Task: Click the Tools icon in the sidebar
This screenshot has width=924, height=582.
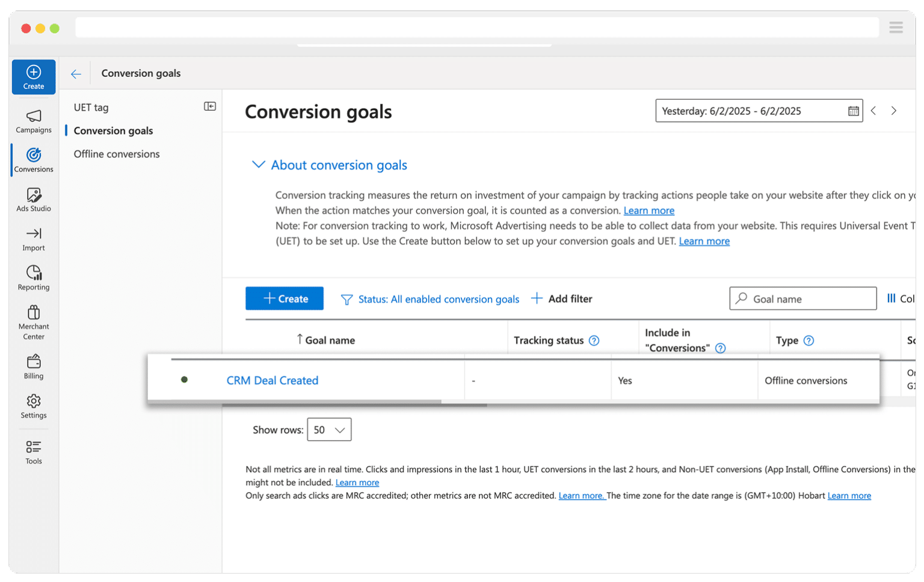Action: [33, 447]
